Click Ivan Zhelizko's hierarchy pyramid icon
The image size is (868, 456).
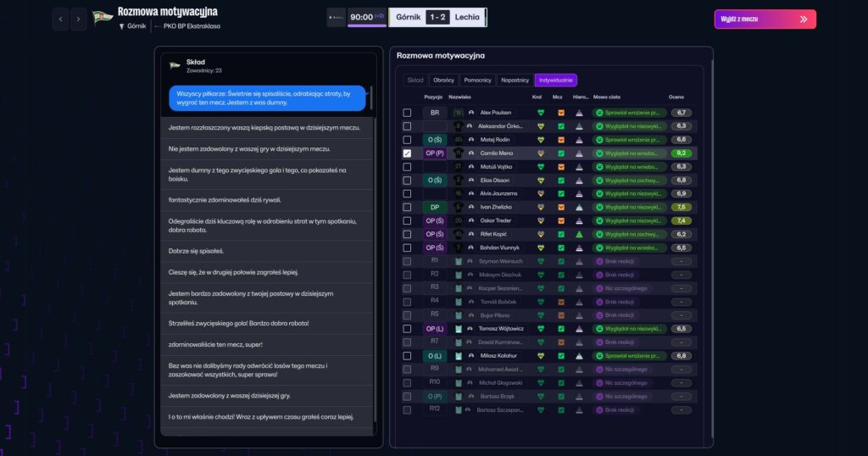click(x=579, y=207)
